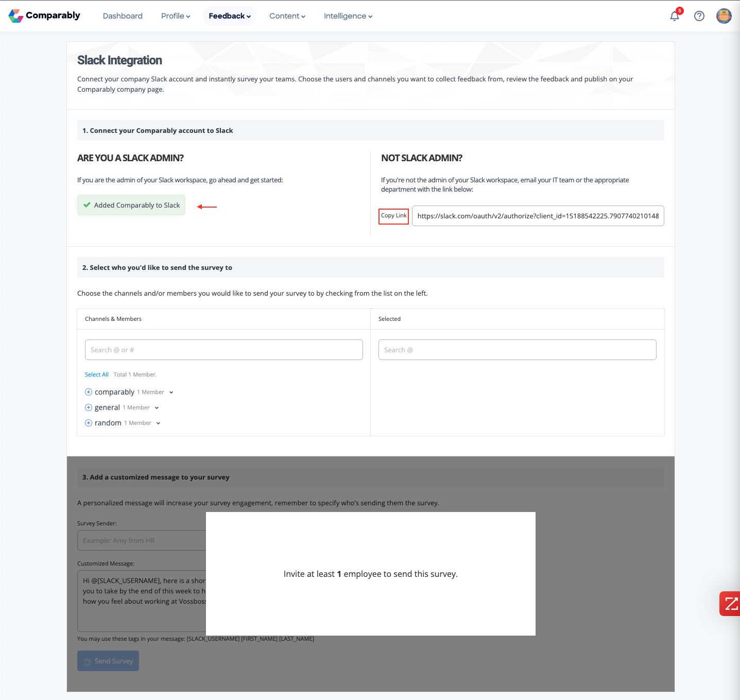
Task: Collapse the random channel dropdown
Action: tap(159, 423)
